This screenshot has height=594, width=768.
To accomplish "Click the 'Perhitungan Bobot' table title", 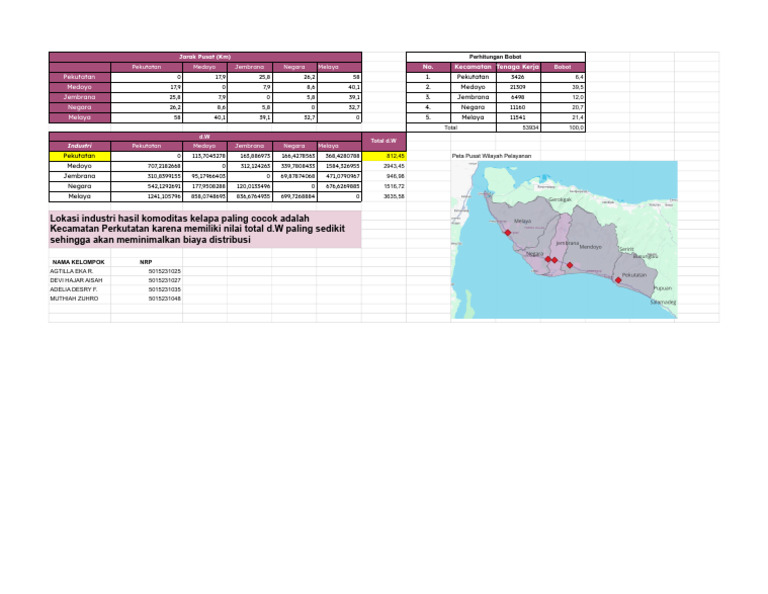I will point(495,57).
